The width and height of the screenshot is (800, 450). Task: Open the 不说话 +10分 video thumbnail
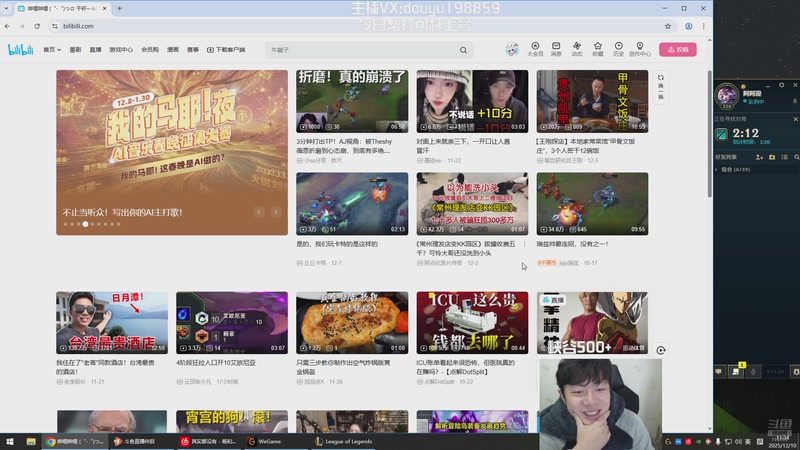472,101
